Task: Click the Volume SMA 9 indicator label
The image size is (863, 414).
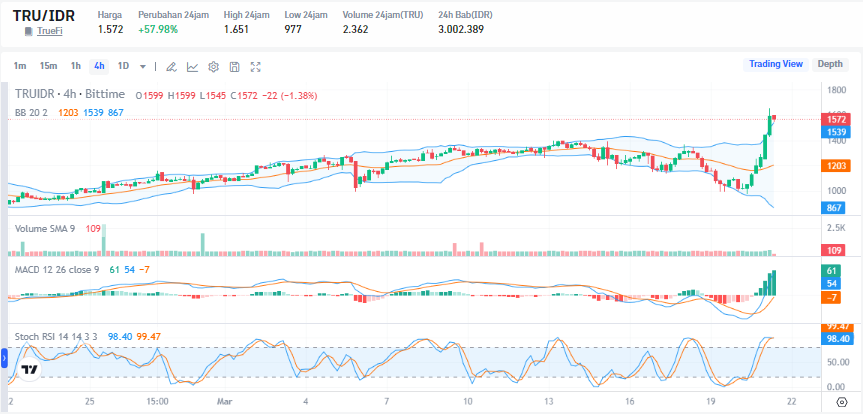Action: click(x=45, y=228)
